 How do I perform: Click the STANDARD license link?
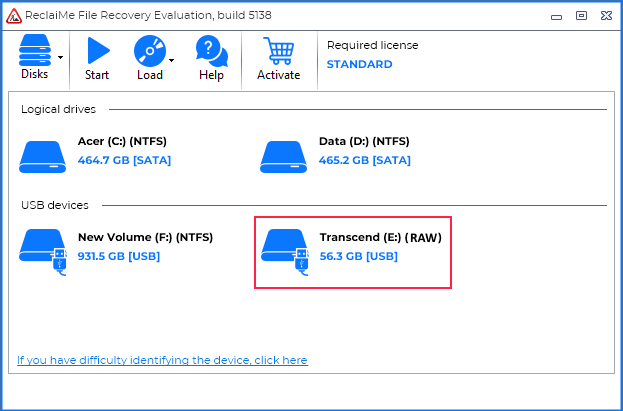[359, 64]
